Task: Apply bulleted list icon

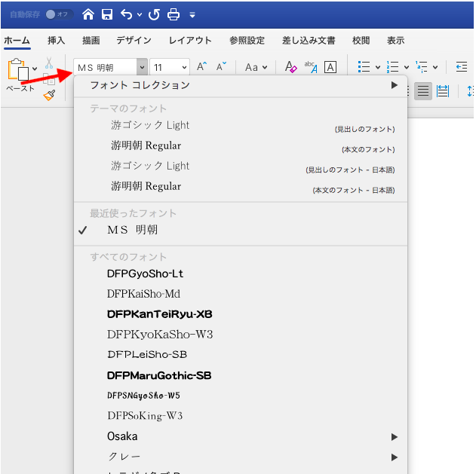Action: tap(364, 67)
